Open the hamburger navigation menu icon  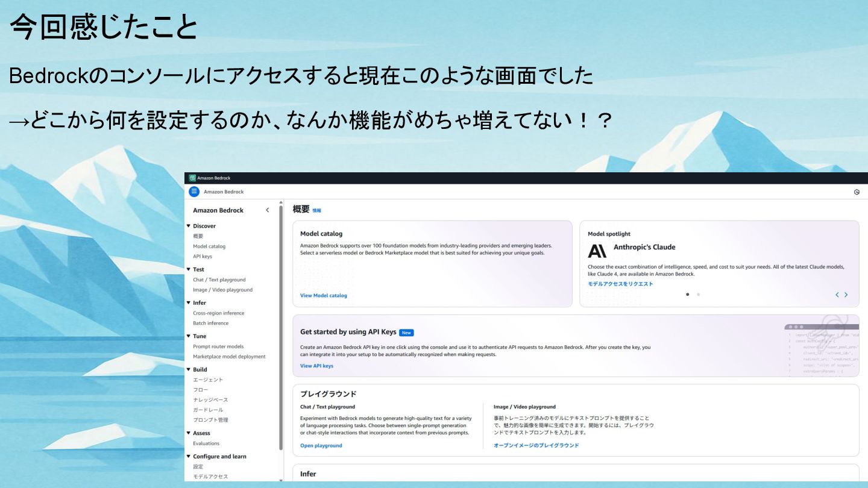pos(194,192)
